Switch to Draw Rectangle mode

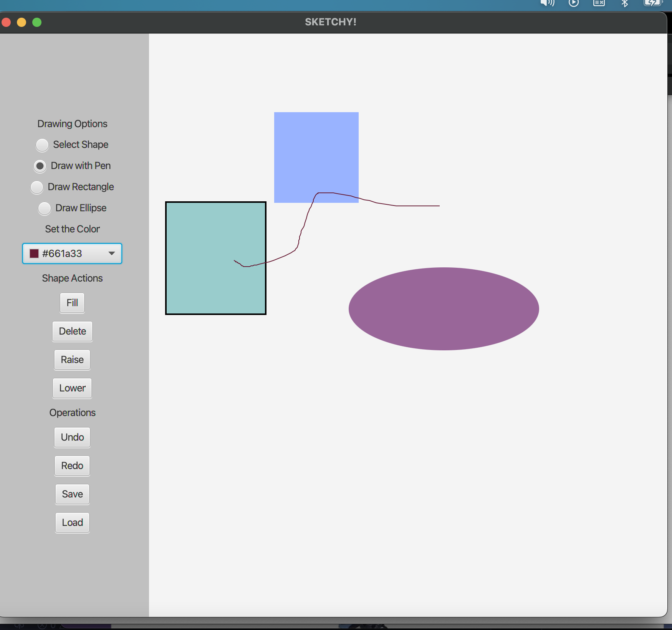tap(37, 187)
